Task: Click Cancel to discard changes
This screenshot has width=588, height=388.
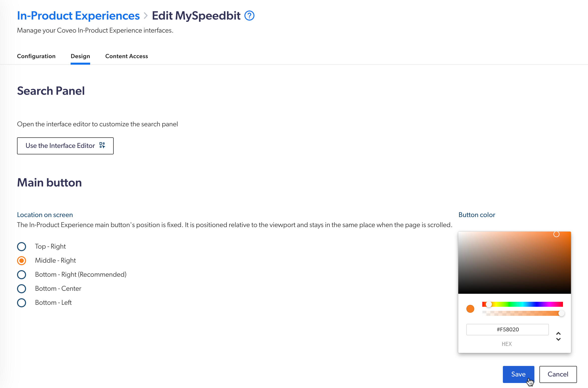Action: (x=558, y=374)
